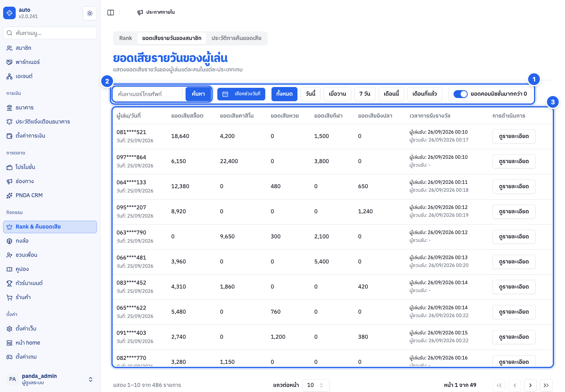Go to the last page double-chevron
Image resolution: width=565 pixels, height=392 pixels.
point(546,385)
